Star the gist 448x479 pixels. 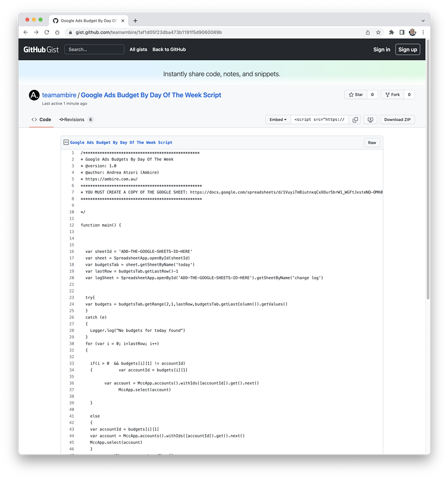[356, 94]
